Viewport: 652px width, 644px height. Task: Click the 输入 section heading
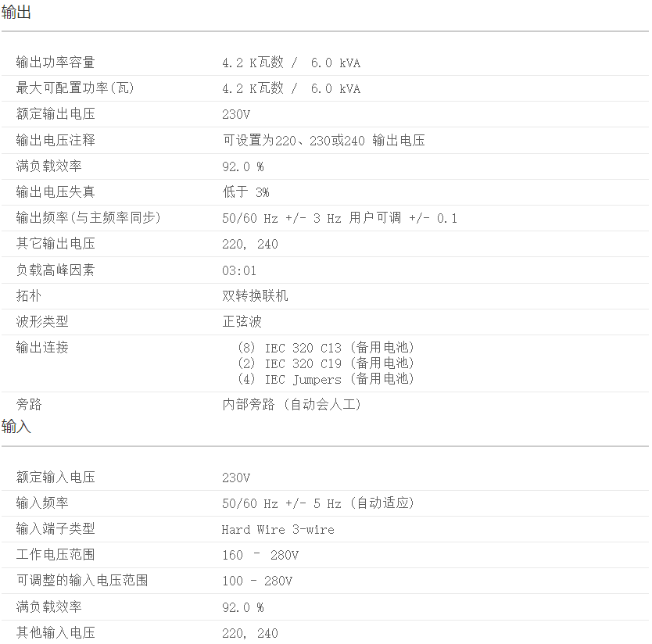[x=16, y=427]
